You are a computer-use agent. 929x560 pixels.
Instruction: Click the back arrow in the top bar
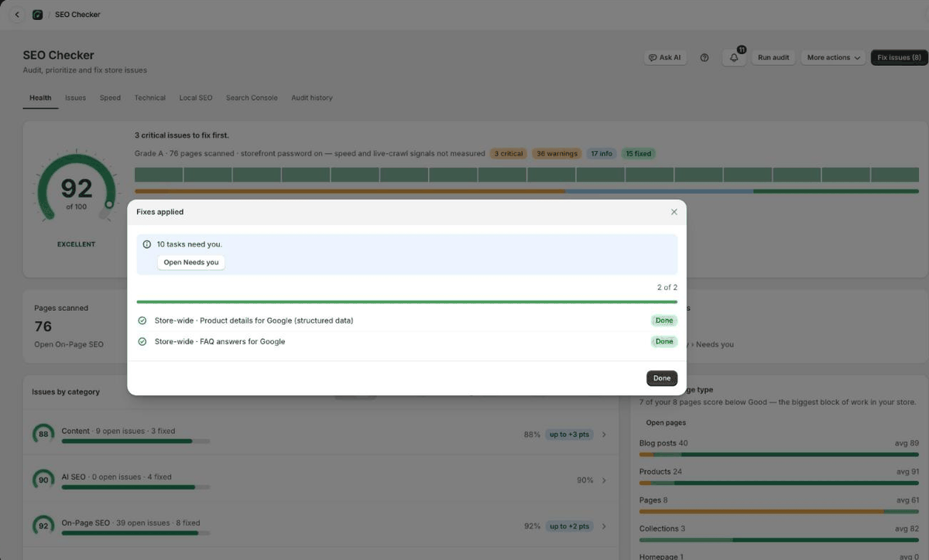point(17,15)
